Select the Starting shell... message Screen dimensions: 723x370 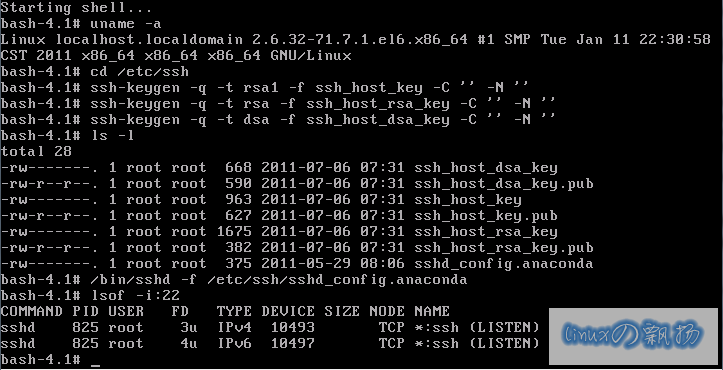(x=77, y=8)
